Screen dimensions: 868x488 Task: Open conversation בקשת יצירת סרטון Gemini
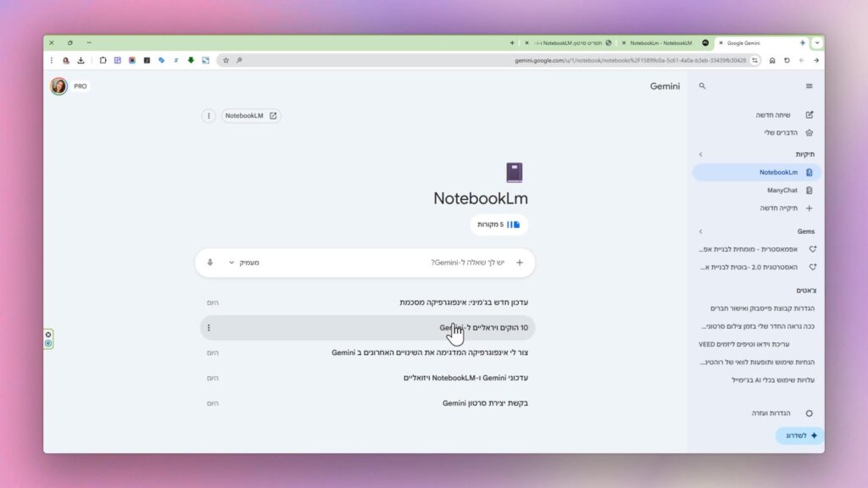pyautogui.click(x=367, y=403)
